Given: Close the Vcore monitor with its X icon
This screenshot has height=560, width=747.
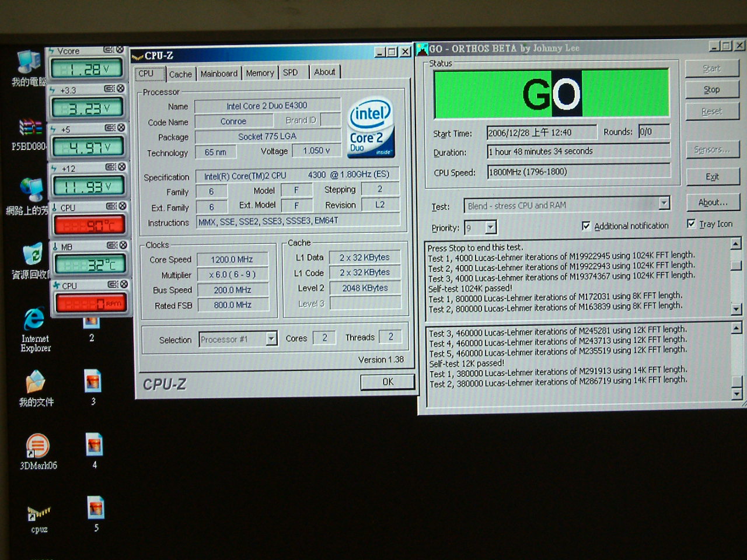Looking at the screenshot, I should click(x=120, y=50).
